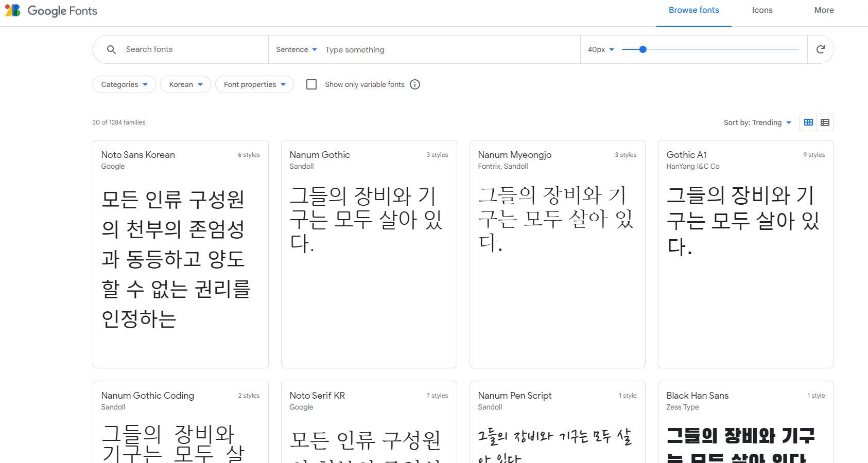Open the Nanum Myeongjo font card
Viewport: 868px width, 463px height.
click(558, 254)
